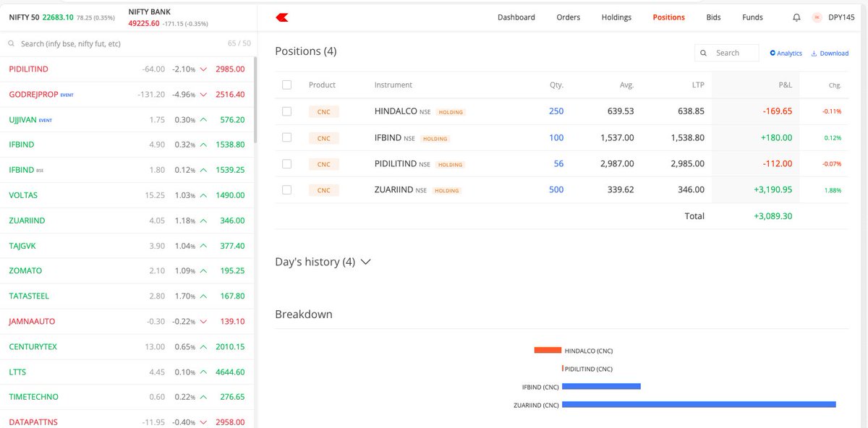Screen dimensions: 868x428
Task: Click the Download arrow icon
Action: click(x=814, y=53)
